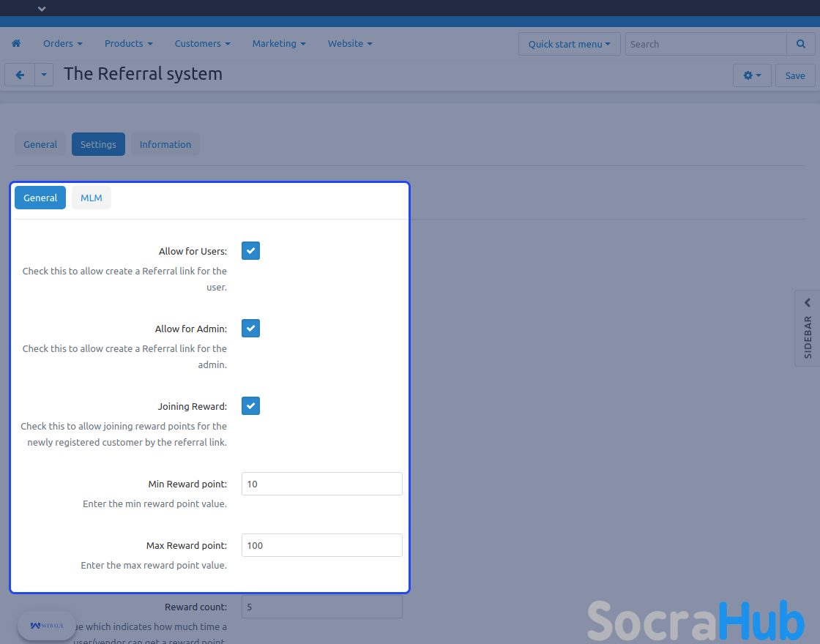The height and width of the screenshot is (644, 820).
Task: Open the gear settings menu
Action: (752, 75)
